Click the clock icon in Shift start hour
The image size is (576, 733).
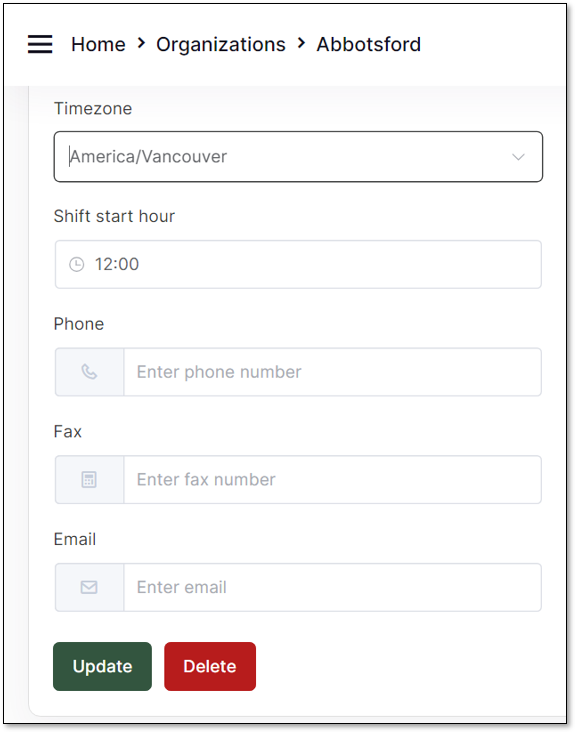(x=77, y=265)
